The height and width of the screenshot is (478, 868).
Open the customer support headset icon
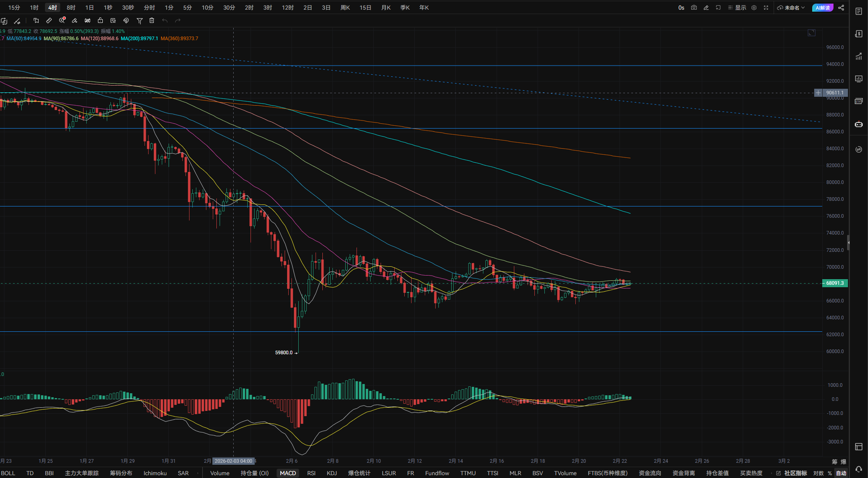pos(859,469)
